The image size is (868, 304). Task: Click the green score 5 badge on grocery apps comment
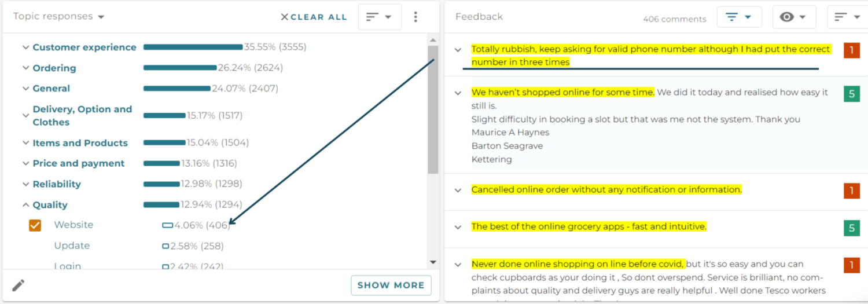(x=851, y=228)
